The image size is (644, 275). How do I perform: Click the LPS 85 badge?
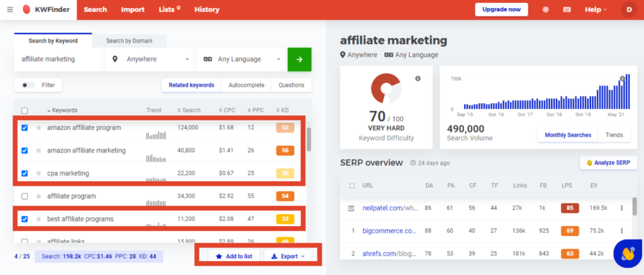click(x=570, y=208)
